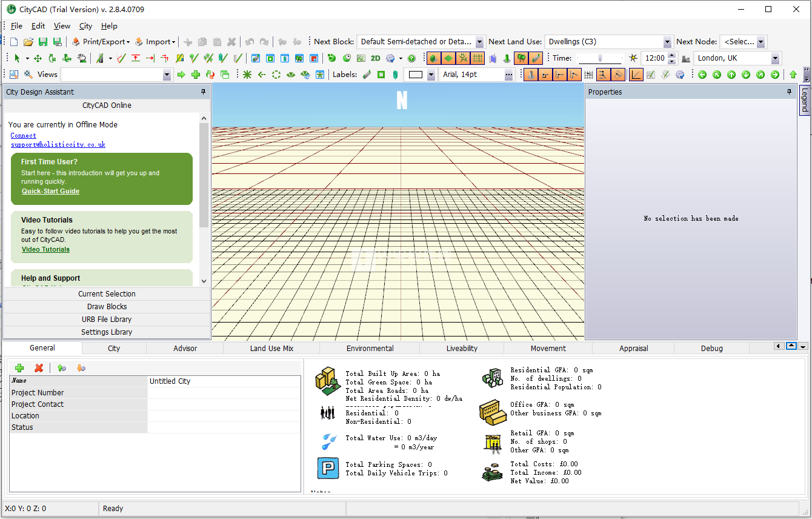
Task: Pin the Properties panel
Action: [x=789, y=92]
